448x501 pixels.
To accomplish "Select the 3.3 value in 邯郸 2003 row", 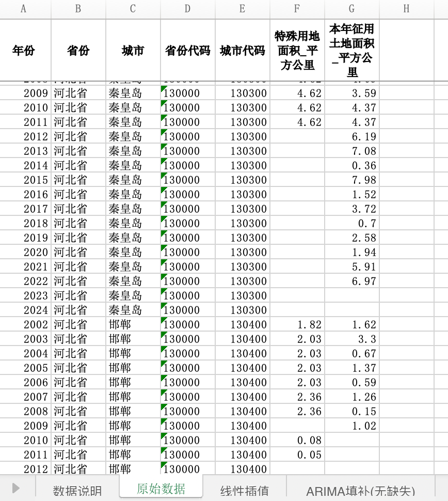I will 352,339.
